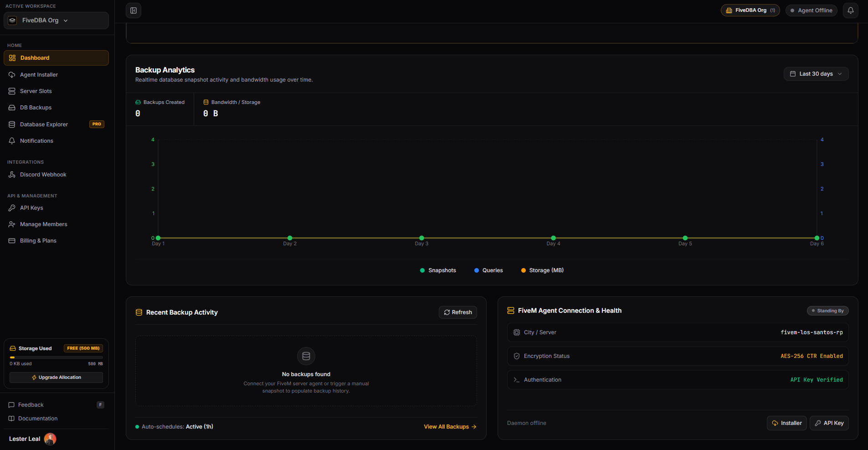Image resolution: width=868 pixels, height=450 pixels.
Task: Click the FiveM Agent Connection server icon
Action: pos(511,310)
